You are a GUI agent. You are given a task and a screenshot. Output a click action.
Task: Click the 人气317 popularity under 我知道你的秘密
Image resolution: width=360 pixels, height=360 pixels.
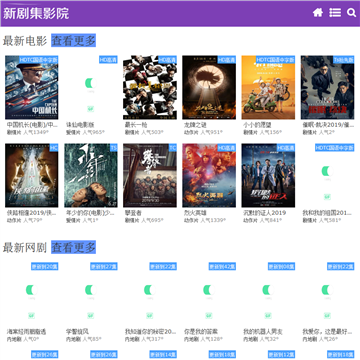pyautogui.click(x=152, y=339)
